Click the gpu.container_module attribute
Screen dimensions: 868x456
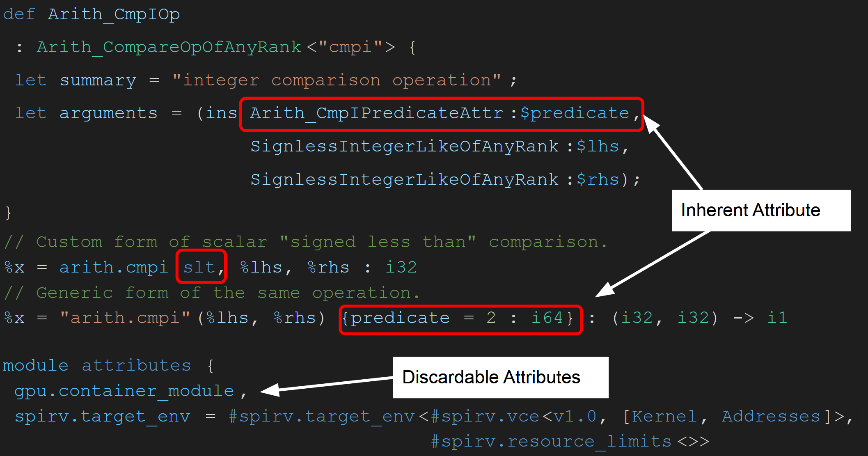pyautogui.click(x=124, y=391)
